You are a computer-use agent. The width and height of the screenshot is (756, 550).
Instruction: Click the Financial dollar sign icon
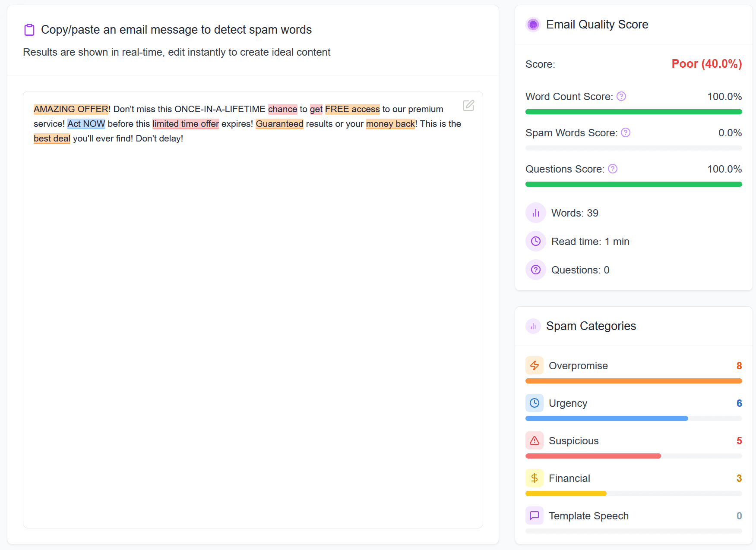click(535, 478)
